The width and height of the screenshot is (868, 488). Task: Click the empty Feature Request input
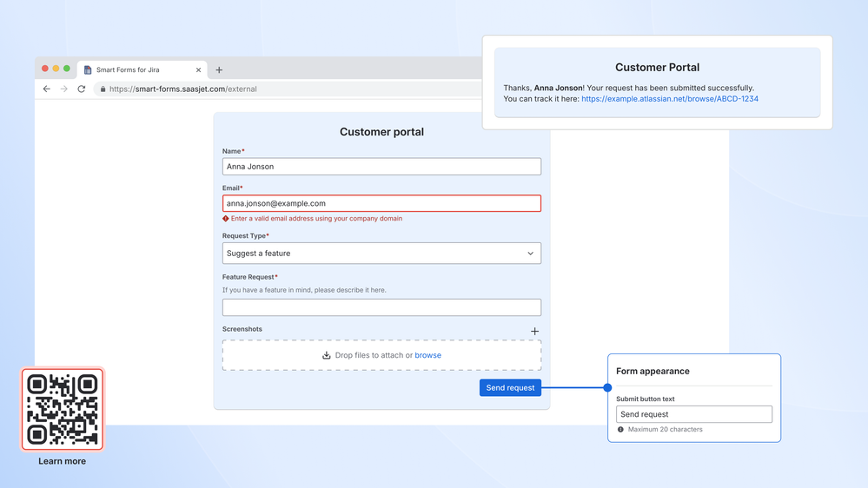(381, 307)
